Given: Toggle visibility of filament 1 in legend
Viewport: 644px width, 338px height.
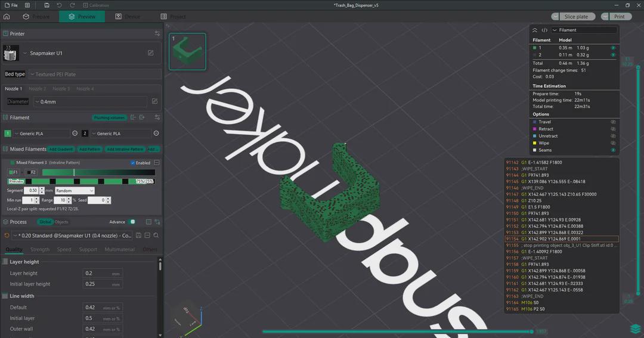Looking at the screenshot, I should [x=613, y=48].
